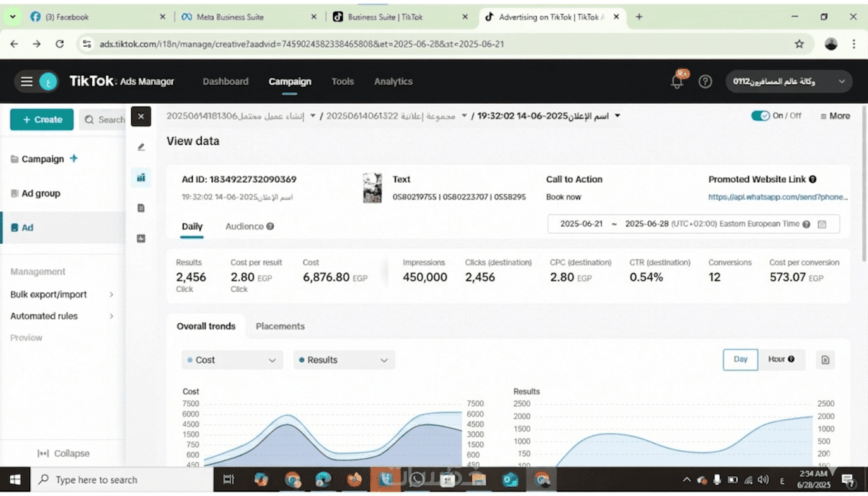This screenshot has width=868, height=496.
Task: Select the Overall trends tab
Action: point(206,326)
